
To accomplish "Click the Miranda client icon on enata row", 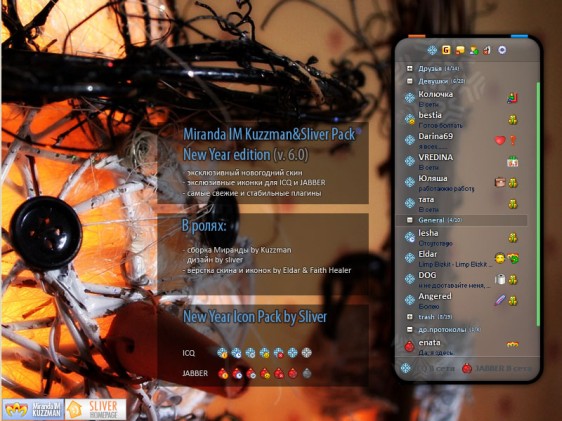I will point(513,345).
